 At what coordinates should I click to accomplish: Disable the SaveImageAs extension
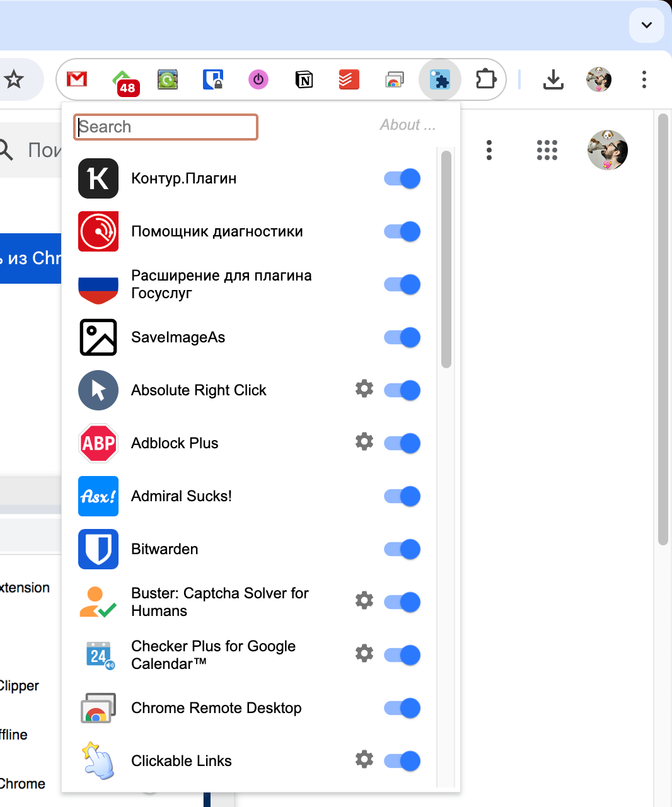402,337
